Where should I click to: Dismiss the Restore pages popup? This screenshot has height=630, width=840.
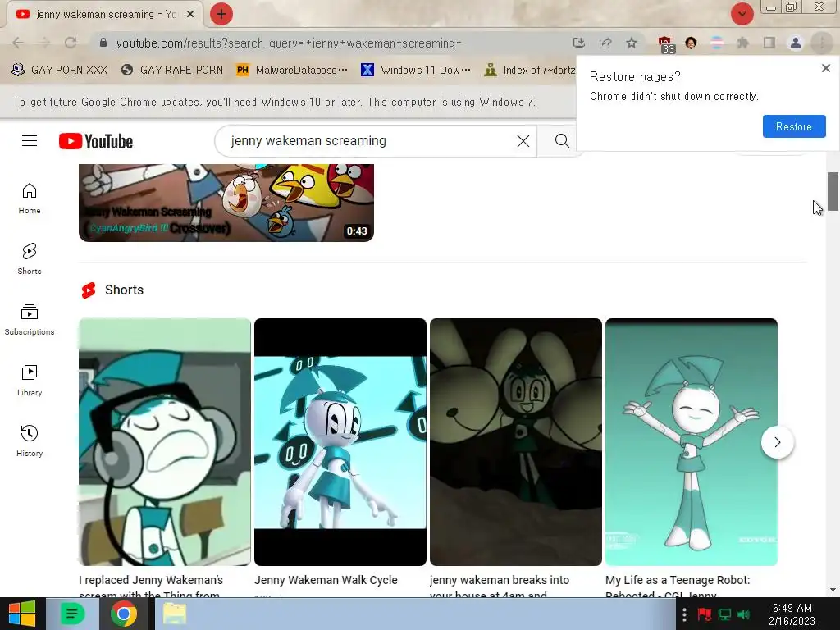click(825, 68)
